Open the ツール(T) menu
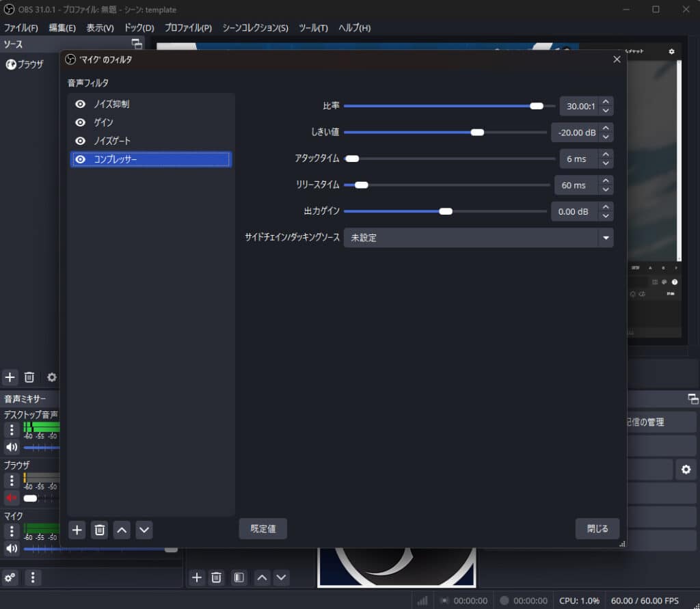700x609 pixels. tap(313, 28)
